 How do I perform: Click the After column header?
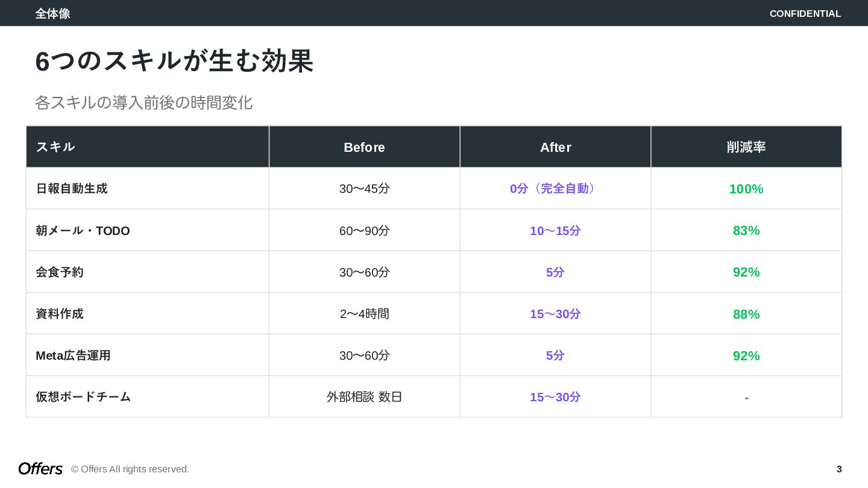click(555, 148)
